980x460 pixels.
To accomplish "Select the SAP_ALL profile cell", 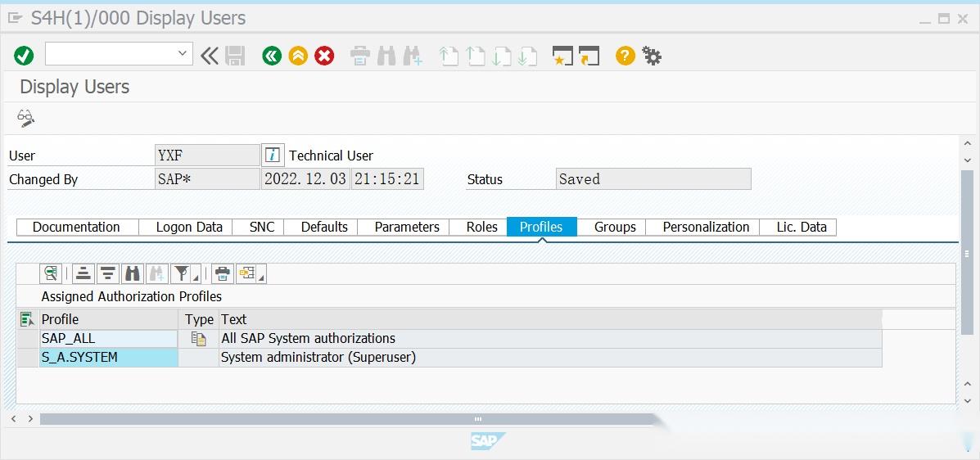I will tap(109, 339).
